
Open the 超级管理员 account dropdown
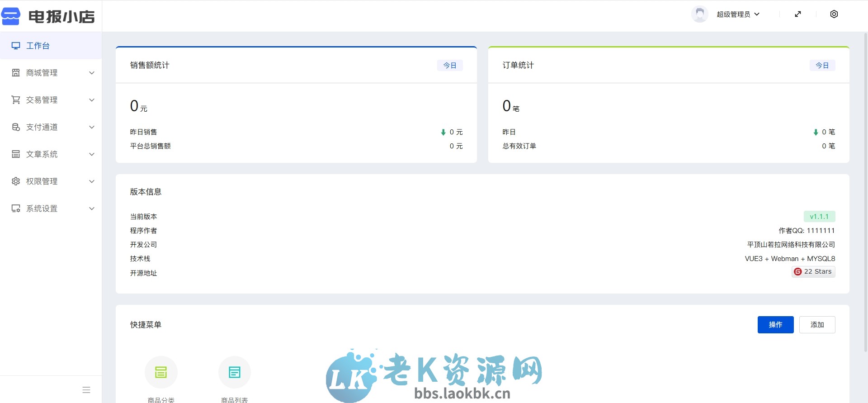pyautogui.click(x=738, y=14)
